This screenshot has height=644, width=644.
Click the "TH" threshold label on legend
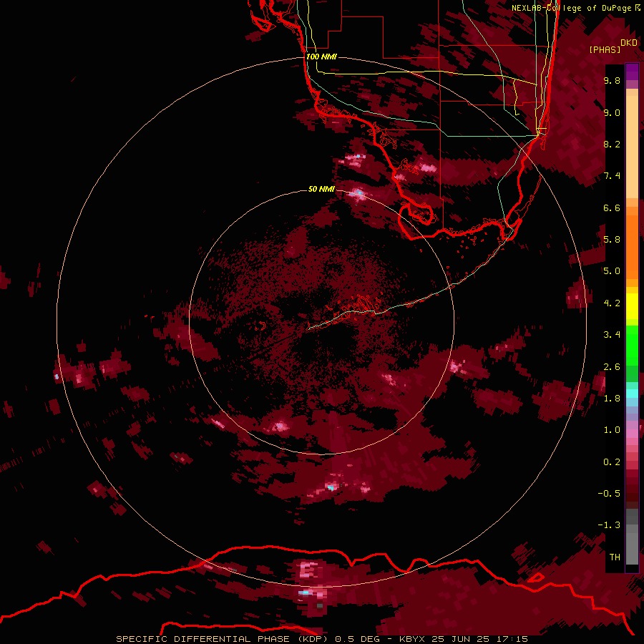coord(615,557)
